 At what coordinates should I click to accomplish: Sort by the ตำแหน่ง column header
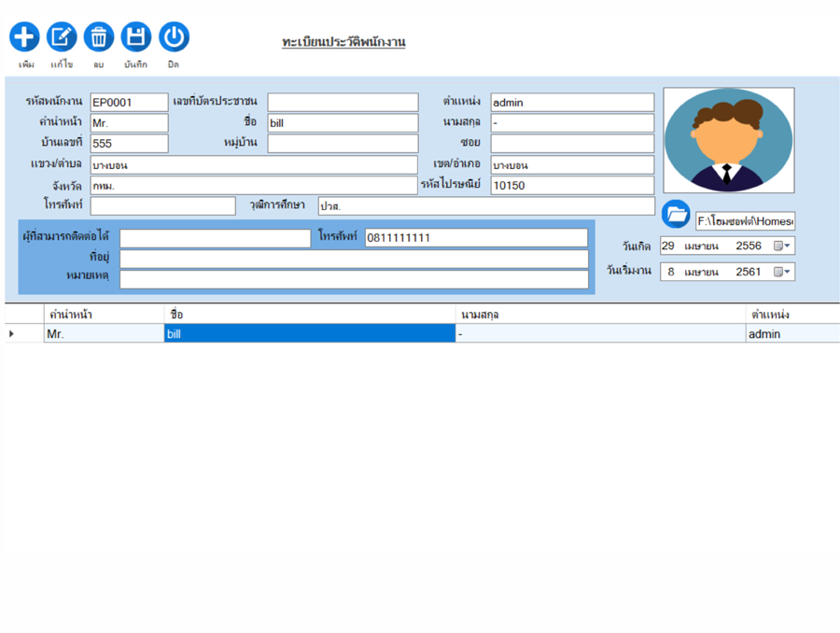tap(791, 315)
